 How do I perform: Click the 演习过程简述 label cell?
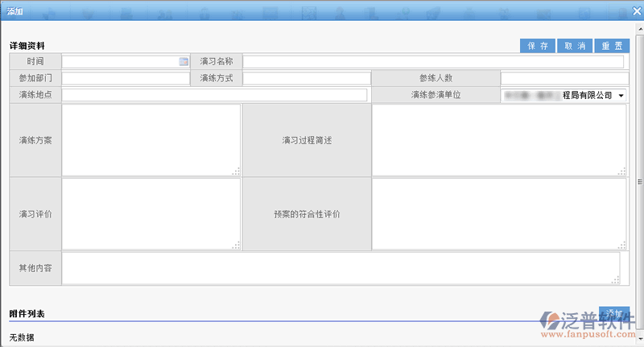click(x=307, y=140)
